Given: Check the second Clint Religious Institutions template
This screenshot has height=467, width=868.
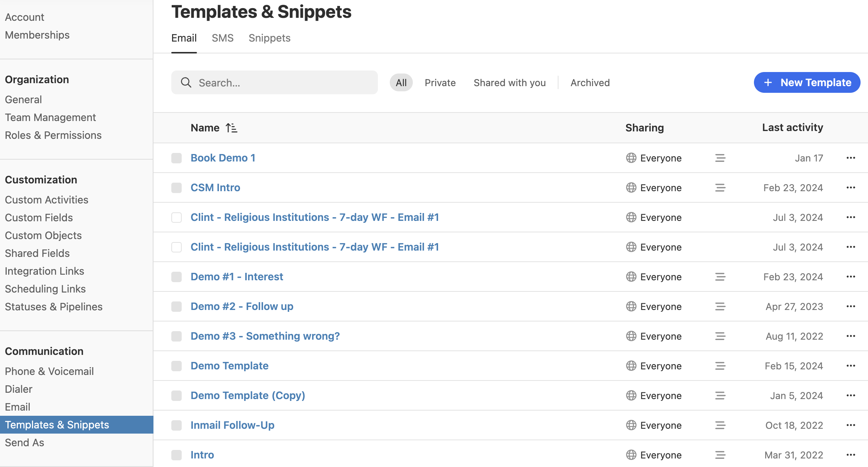Looking at the screenshot, I should (176, 247).
